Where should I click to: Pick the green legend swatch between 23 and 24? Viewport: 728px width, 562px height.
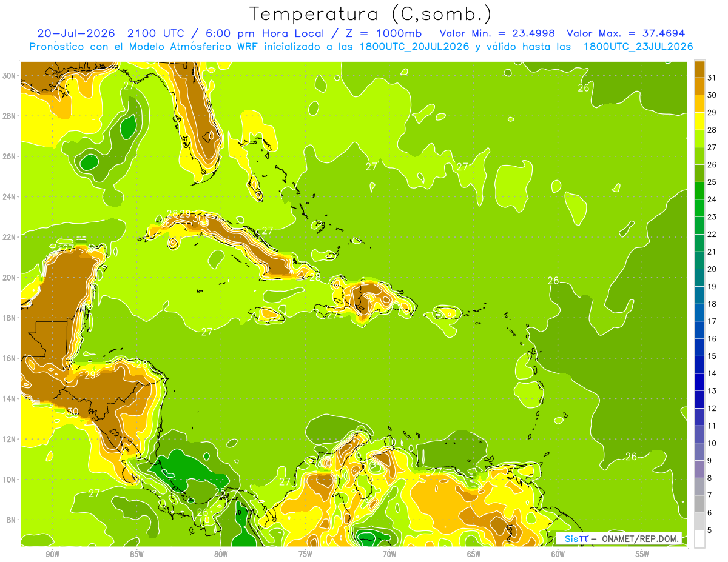[699, 208]
